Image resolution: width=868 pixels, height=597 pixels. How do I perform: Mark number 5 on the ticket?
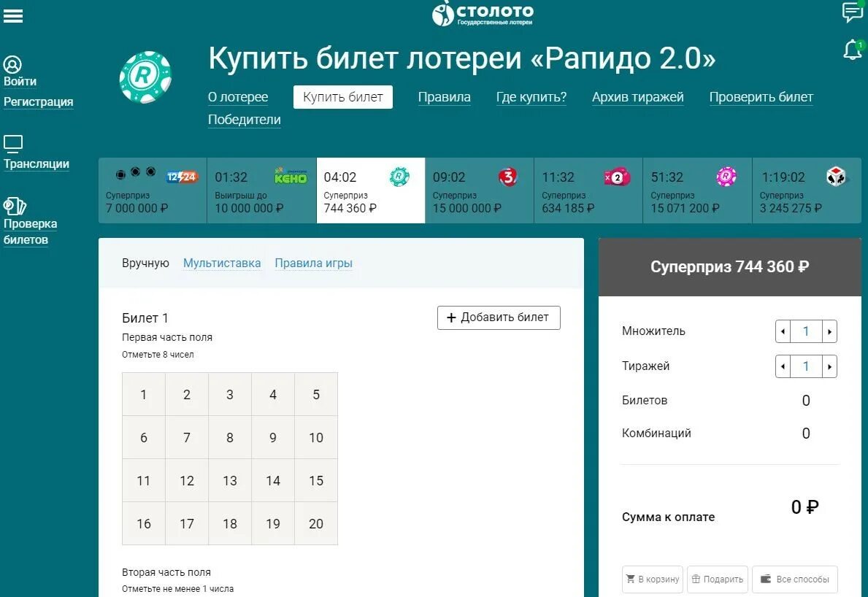[316, 395]
